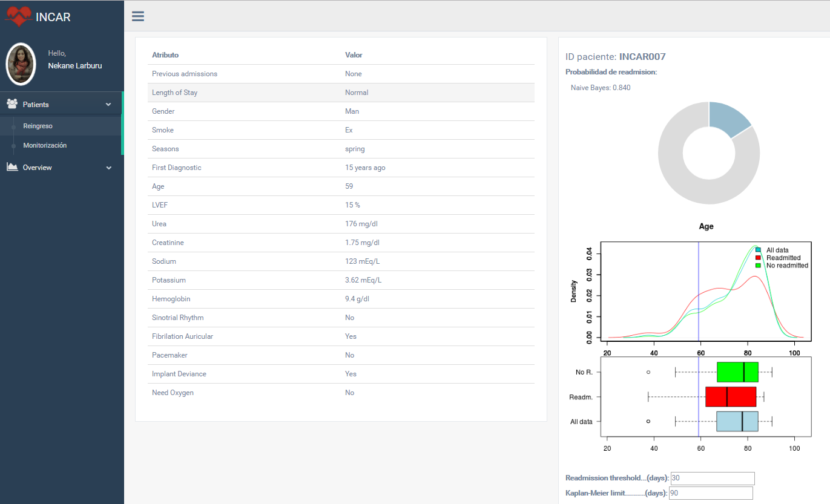Screen dimensions: 830x504
Task: Click the INCAR heart logo
Action: 20,16
